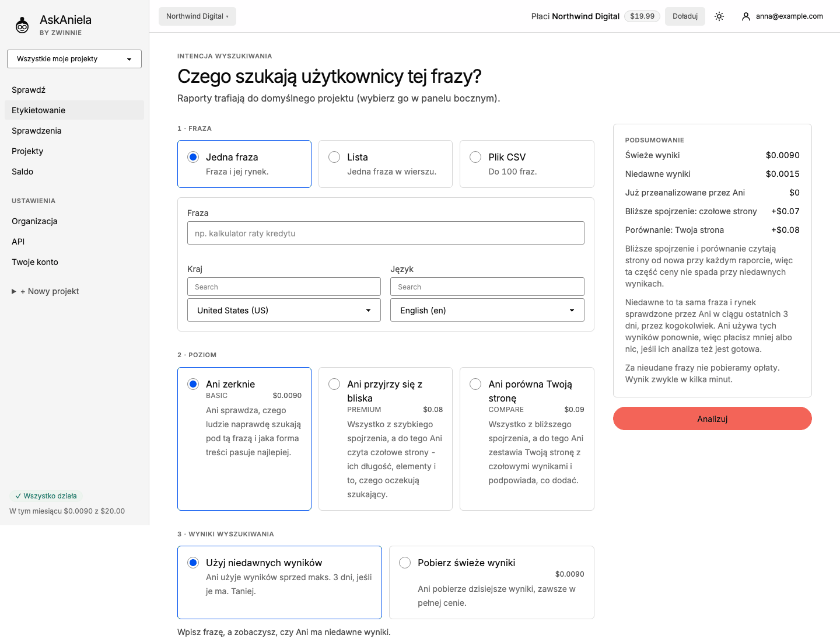Focus the 'Fraza' phrase input field

[x=386, y=233]
